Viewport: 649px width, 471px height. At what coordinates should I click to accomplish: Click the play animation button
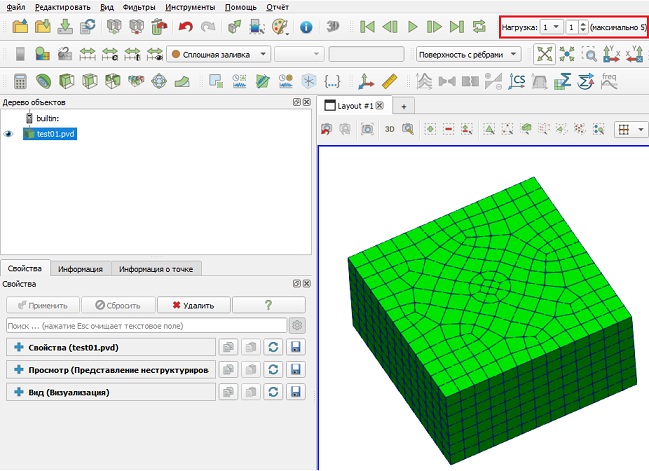[x=412, y=27]
